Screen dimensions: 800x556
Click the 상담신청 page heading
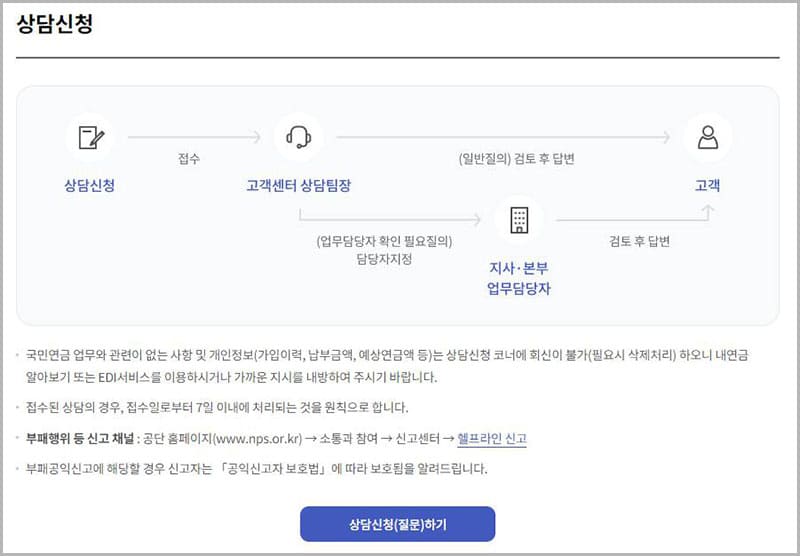click(x=55, y=26)
